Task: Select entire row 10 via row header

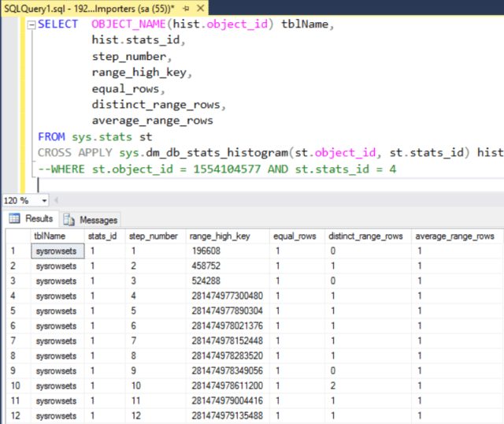Action: 15,386
